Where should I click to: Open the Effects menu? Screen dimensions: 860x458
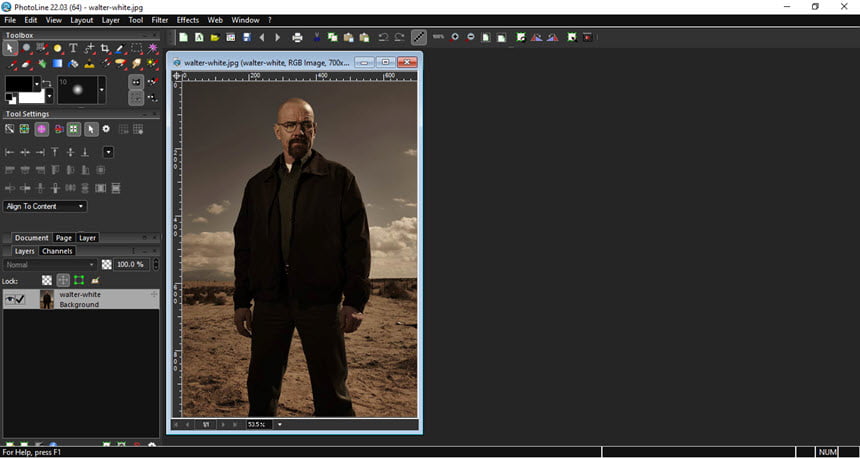(x=188, y=20)
